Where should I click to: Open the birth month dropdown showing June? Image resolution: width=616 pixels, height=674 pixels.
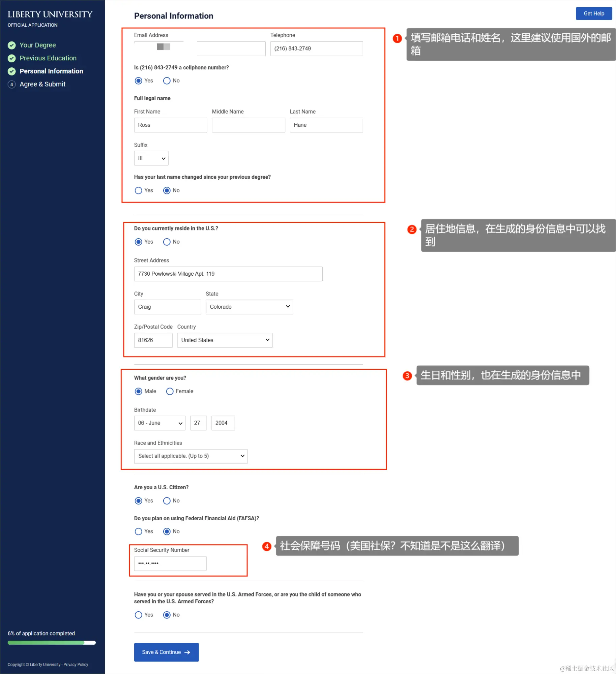click(x=159, y=423)
